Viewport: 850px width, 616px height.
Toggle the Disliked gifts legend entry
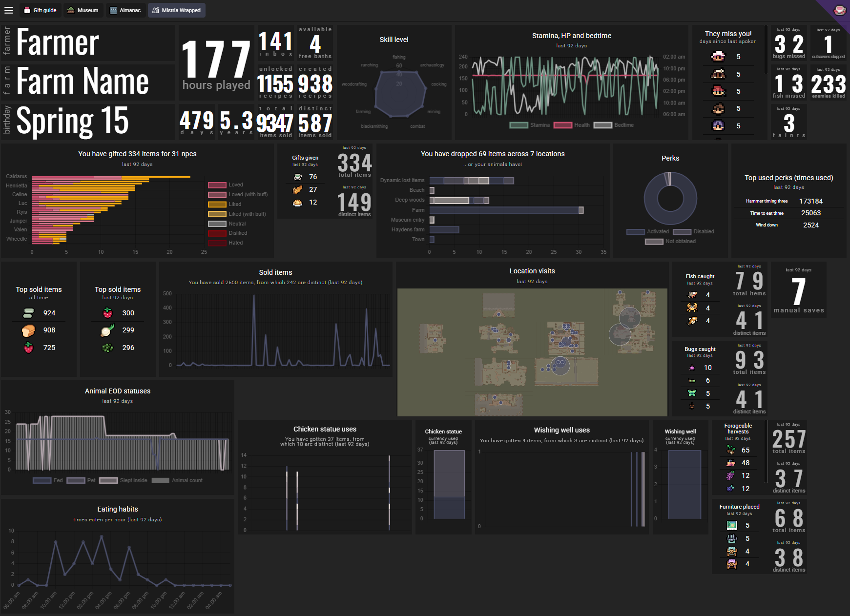228,233
